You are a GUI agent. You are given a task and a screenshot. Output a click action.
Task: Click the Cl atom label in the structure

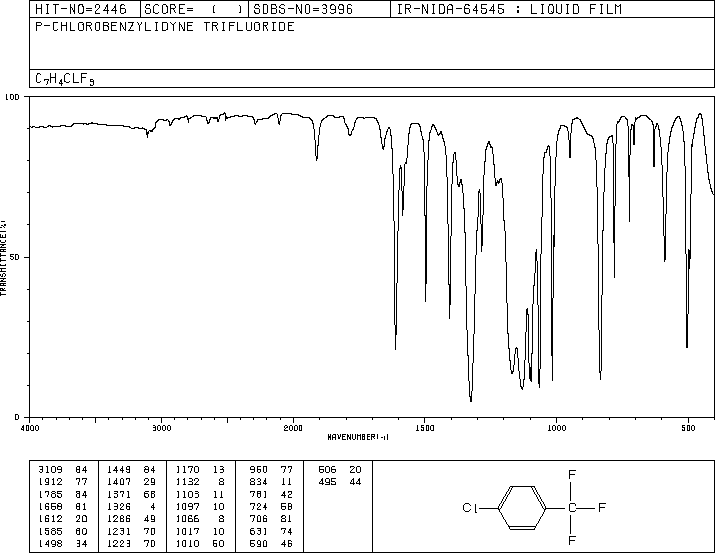point(470,508)
